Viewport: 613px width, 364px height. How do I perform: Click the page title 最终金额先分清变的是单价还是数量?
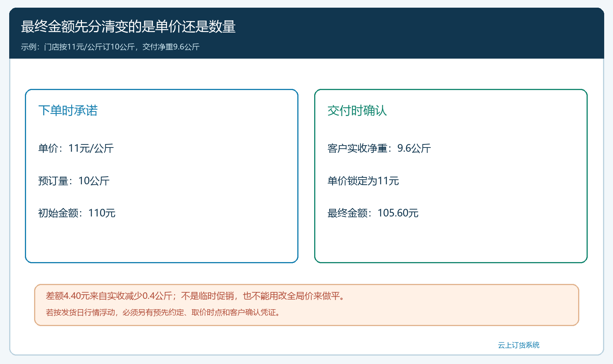[128, 26]
